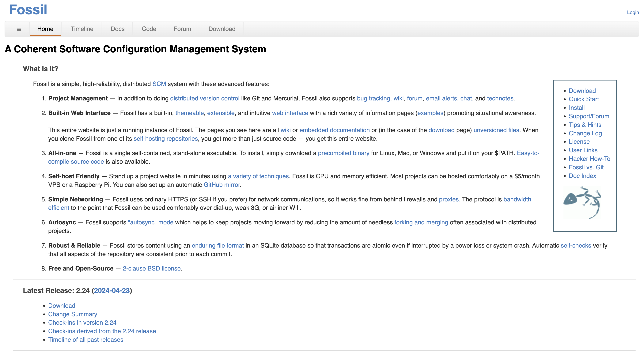Click the Fossil lizard logo image
This screenshot has width=644, height=355.
pos(582,202)
